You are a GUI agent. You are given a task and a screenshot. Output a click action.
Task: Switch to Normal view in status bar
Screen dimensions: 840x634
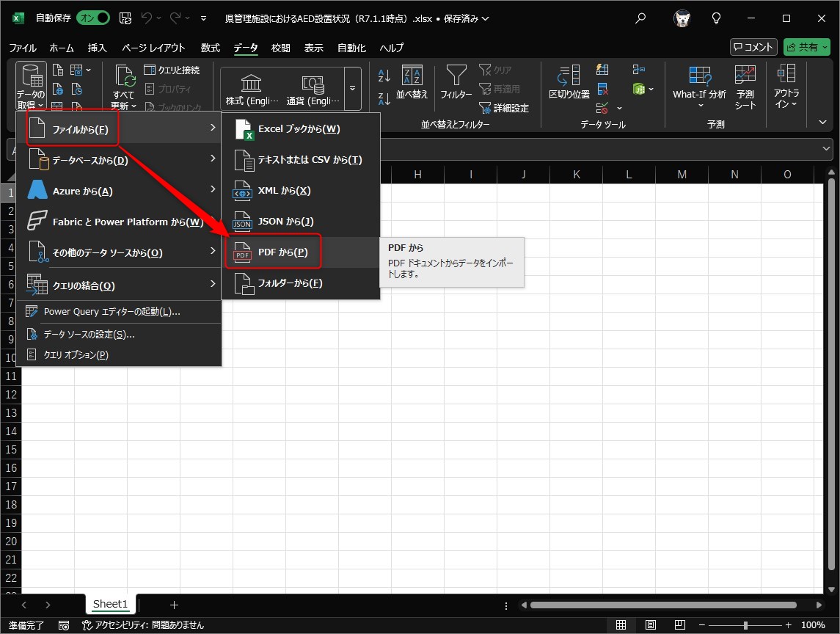click(x=621, y=625)
